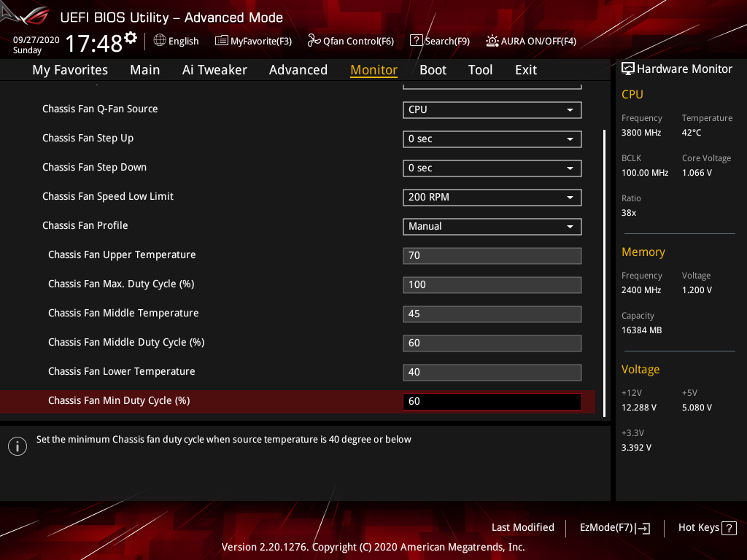Open Chassis Fan Speed Low Limit dropdown
Image resolution: width=747 pixels, height=560 pixels.
click(492, 198)
